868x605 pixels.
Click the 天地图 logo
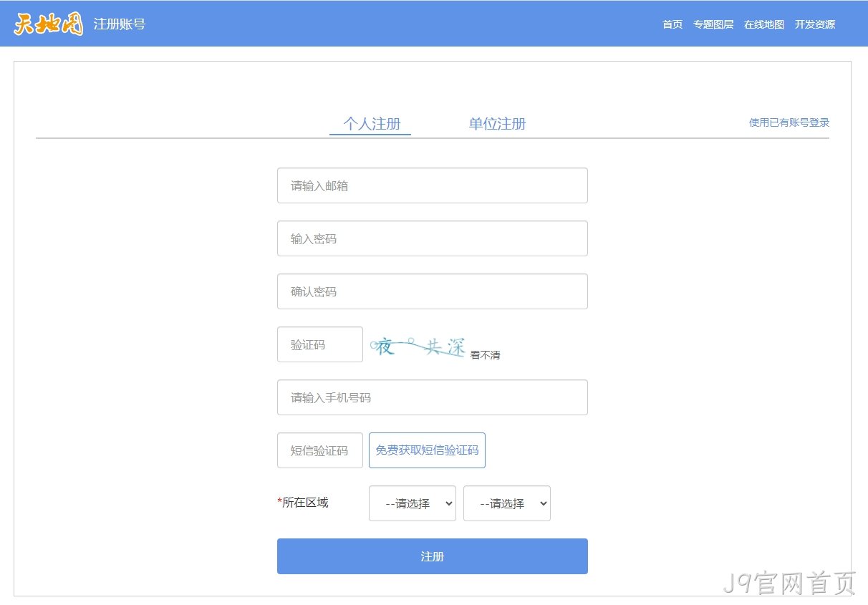(x=49, y=24)
